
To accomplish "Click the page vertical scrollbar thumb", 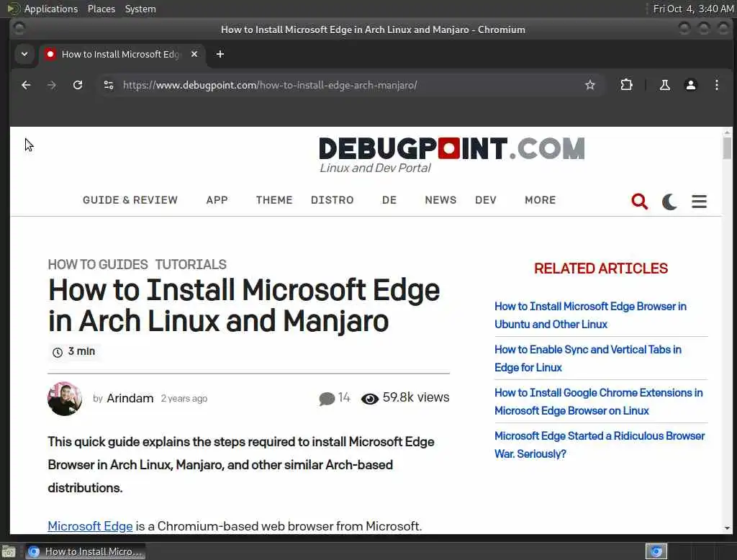I will [x=727, y=148].
